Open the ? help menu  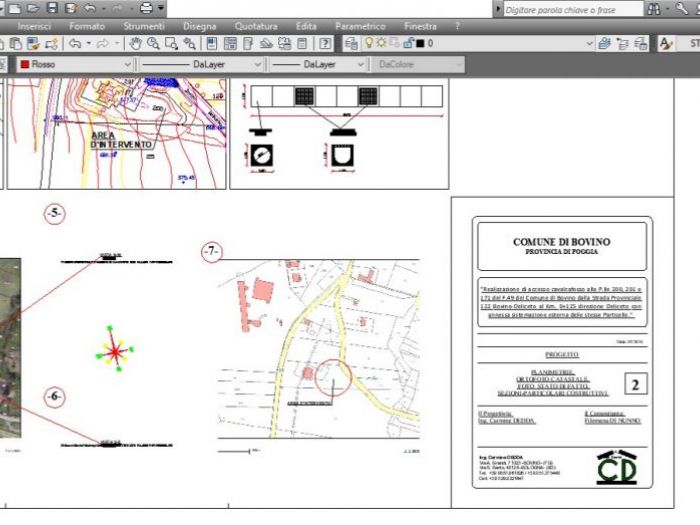[457, 26]
